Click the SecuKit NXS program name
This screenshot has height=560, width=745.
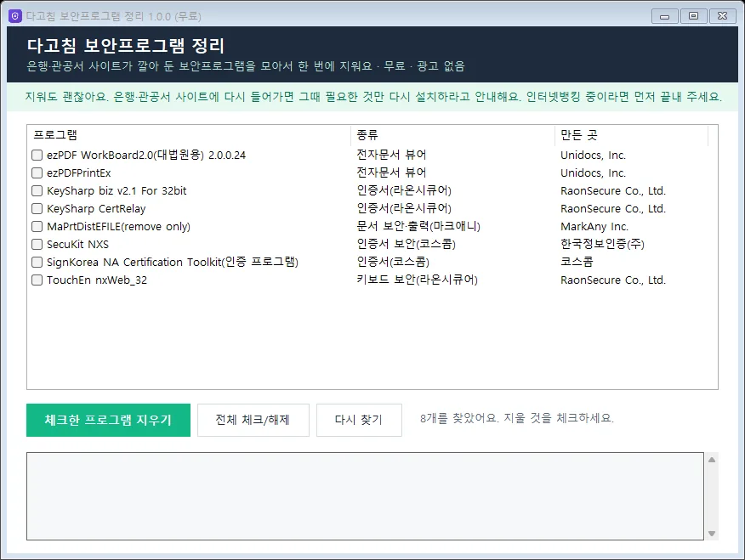[78, 245]
